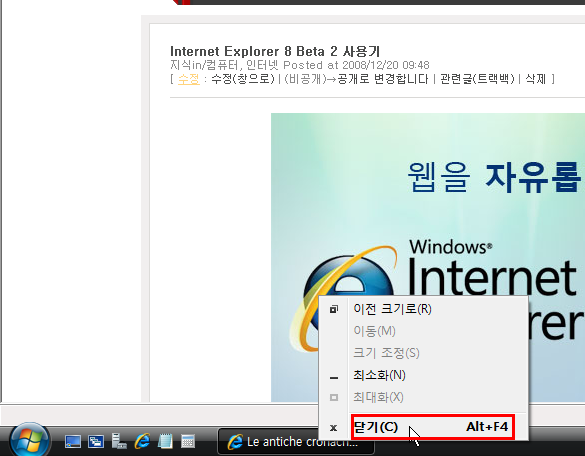Image resolution: width=585 pixels, height=456 pixels.
Task: Click the restore icon beside 이전 크기로(R)
Action: [x=334, y=309]
